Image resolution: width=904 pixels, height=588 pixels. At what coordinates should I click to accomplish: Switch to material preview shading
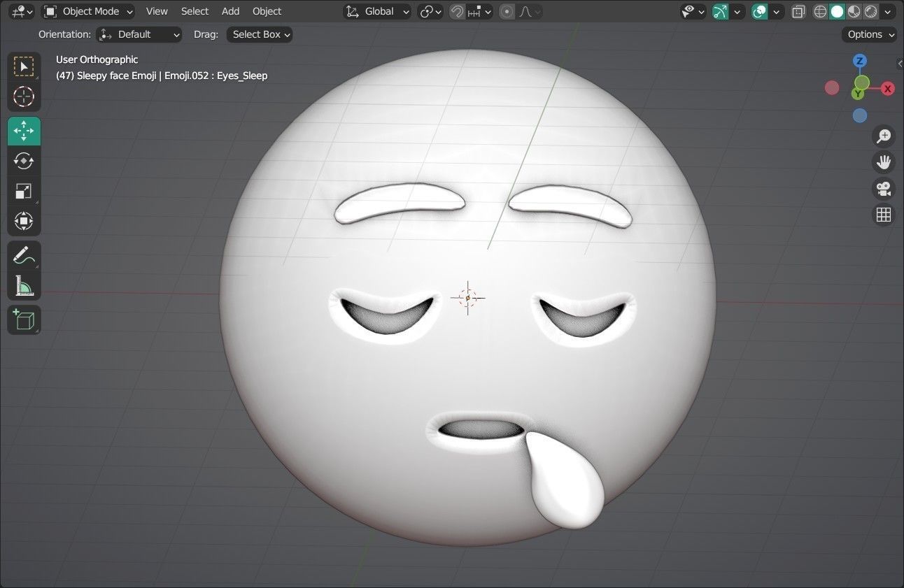854,11
